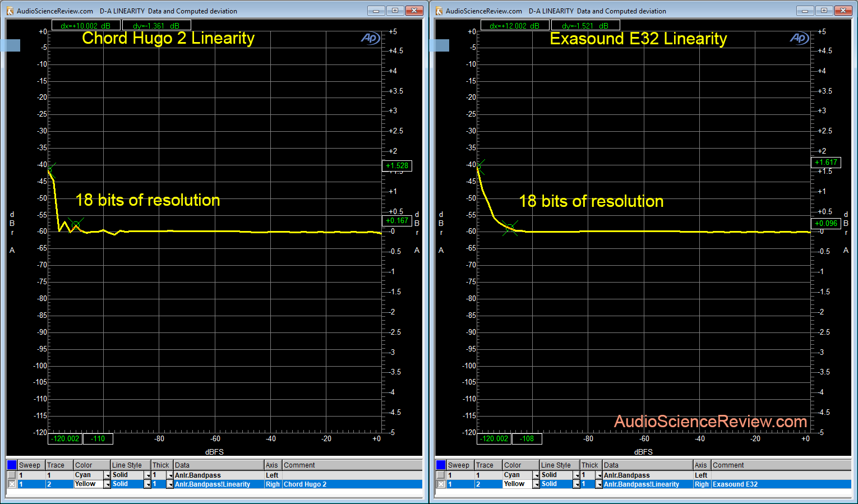Open Yellow color dropdown in Exasound E32 legend

pyautogui.click(x=536, y=484)
